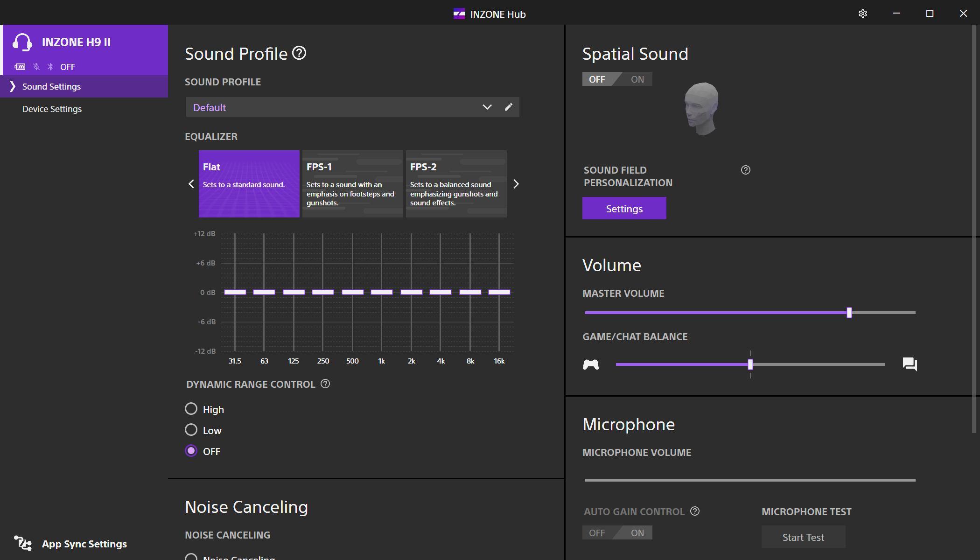Click the Dynamic Range Control help icon

click(325, 384)
